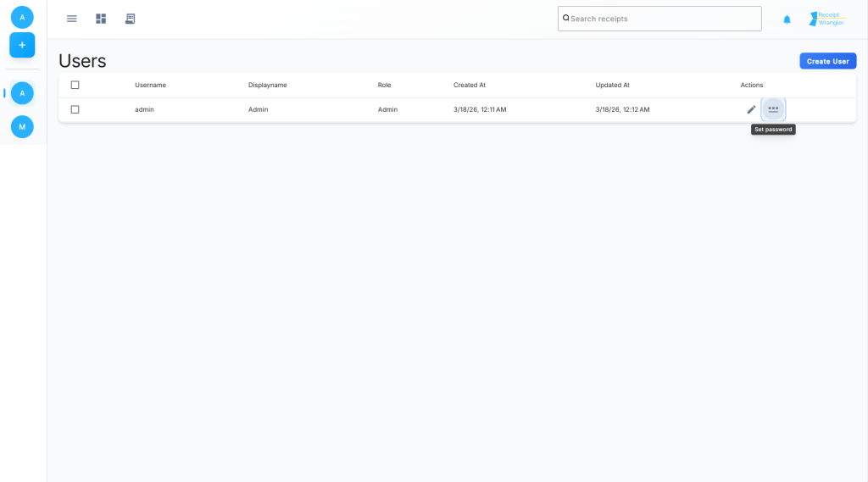Open the user avatar at sidebar top
This screenshot has width=868, height=482.
(x=22, y=17)
